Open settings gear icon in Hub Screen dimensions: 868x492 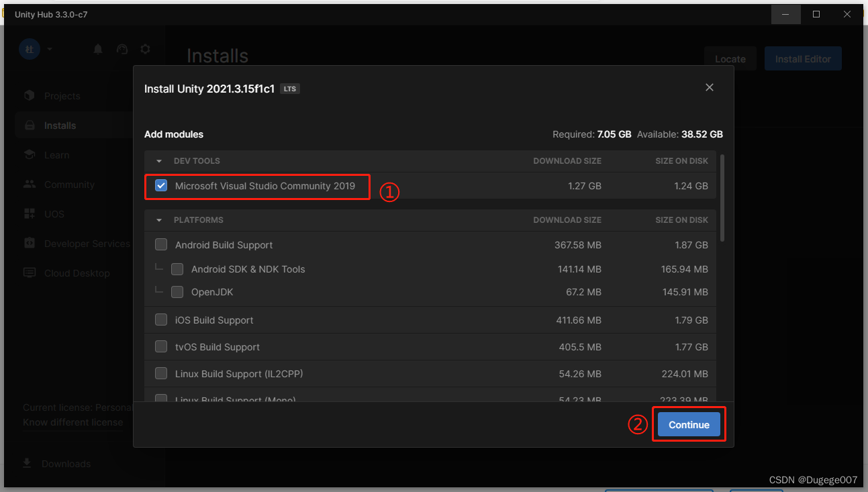coord(145,49)
